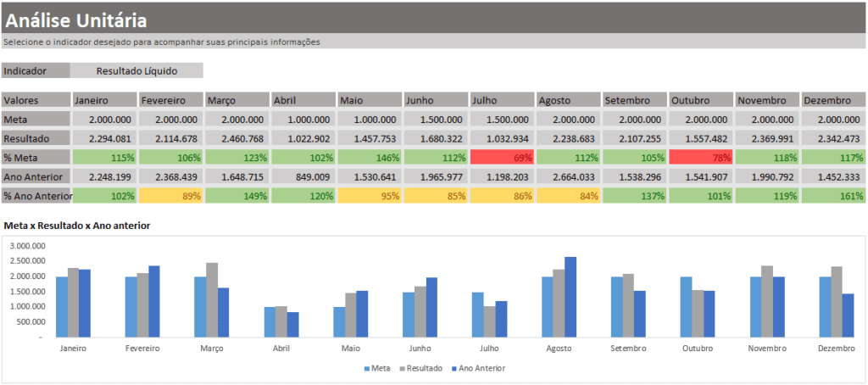
Task: Click Resultado value 2.114.678
Action: tap(171, 138)
